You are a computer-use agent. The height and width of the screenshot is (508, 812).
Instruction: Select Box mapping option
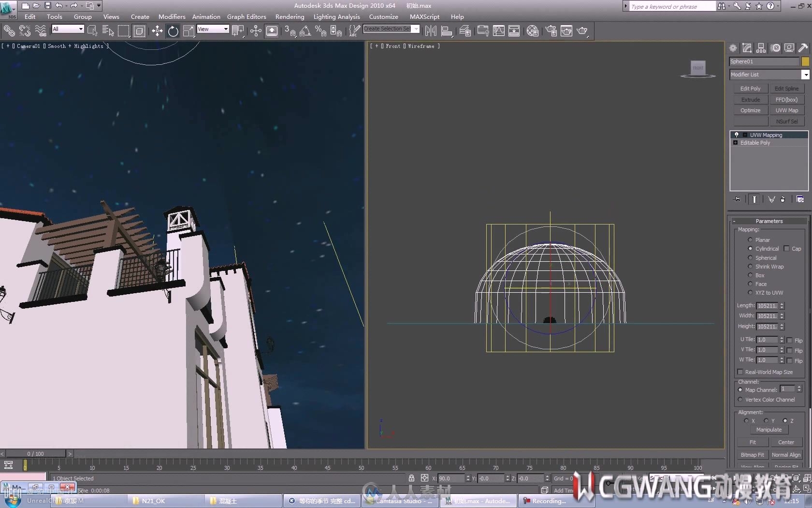(x=750, y=275)
